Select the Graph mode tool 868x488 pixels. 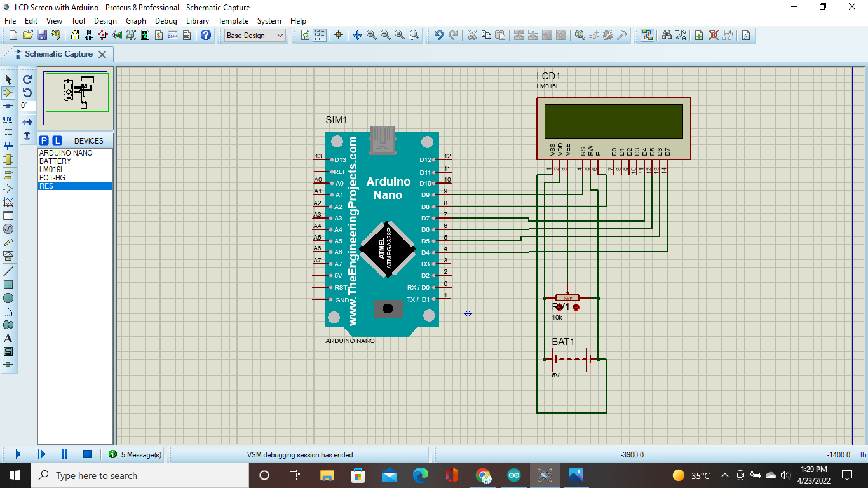click(x=8, y=202)
